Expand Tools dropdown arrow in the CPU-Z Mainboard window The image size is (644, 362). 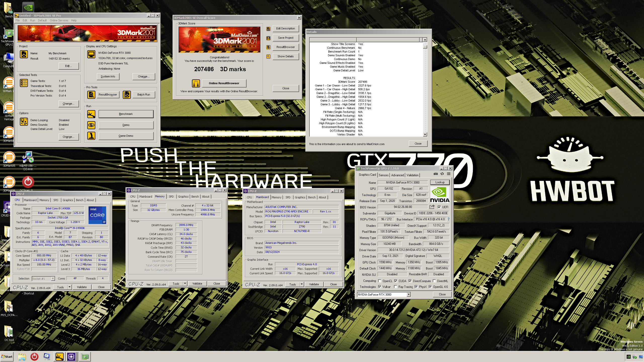click(x=302, y=284)
